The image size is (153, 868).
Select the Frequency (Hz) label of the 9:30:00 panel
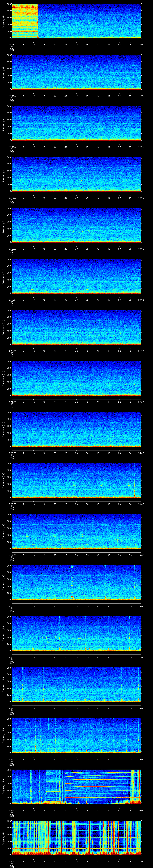(x=3, y=838)
